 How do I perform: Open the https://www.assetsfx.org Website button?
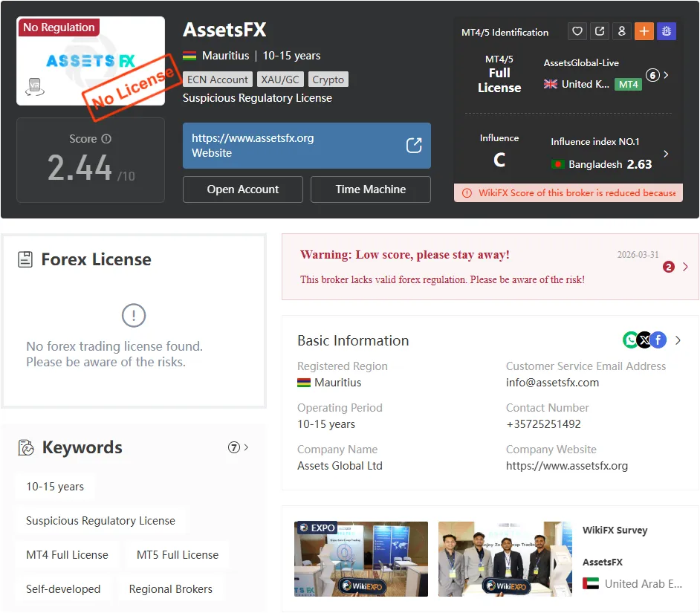click(x=307, y=146)
